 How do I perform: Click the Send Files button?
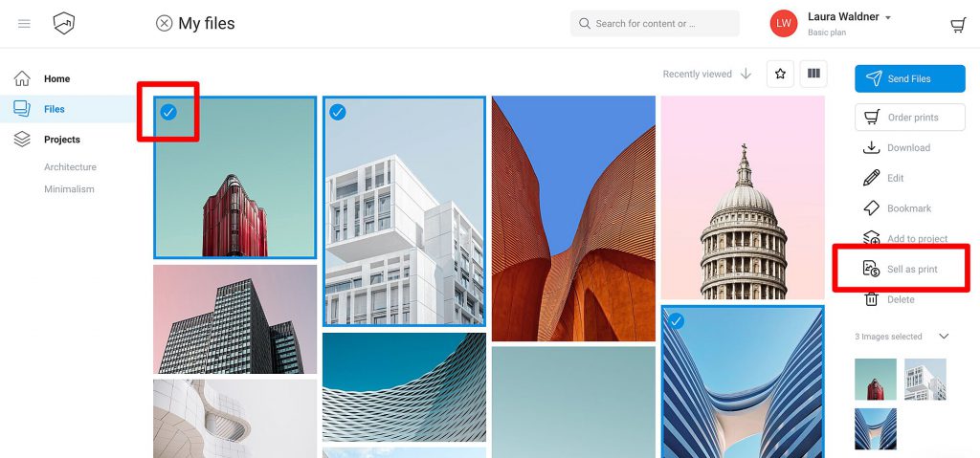pos(910,78)
